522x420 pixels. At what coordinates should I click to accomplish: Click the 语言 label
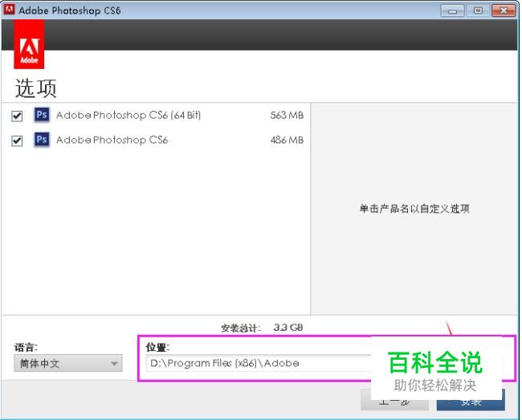click(x=26, y=347)
